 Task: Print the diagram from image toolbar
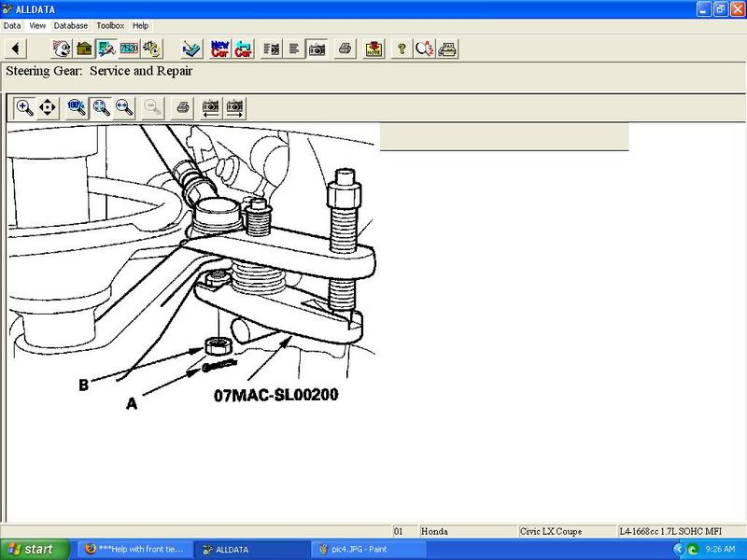coord(184,107)
